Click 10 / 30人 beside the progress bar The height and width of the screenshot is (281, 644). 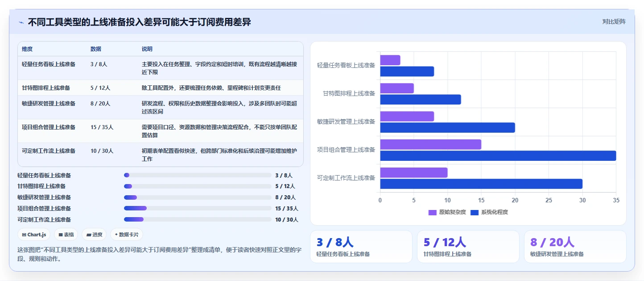[x=287, y=220]
